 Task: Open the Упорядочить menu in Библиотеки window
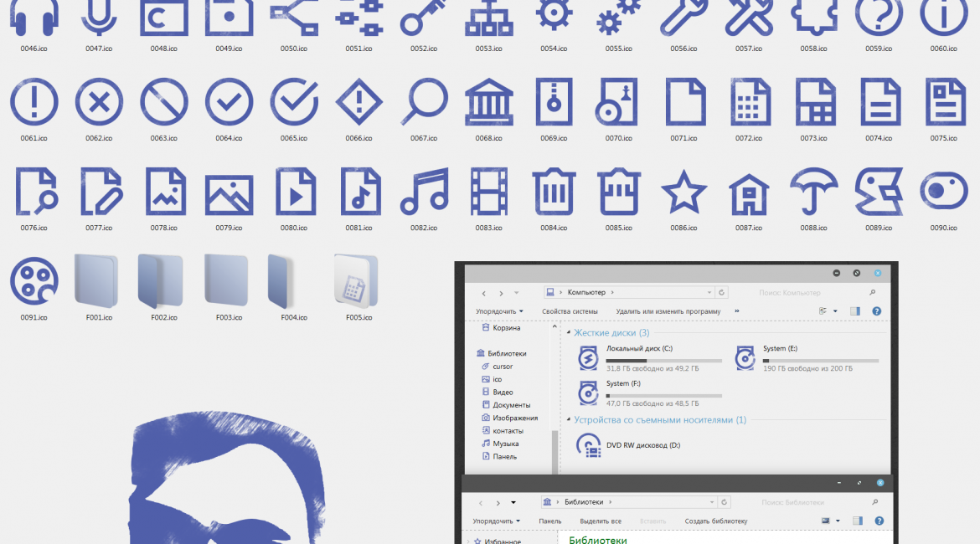tap(496, 521)
